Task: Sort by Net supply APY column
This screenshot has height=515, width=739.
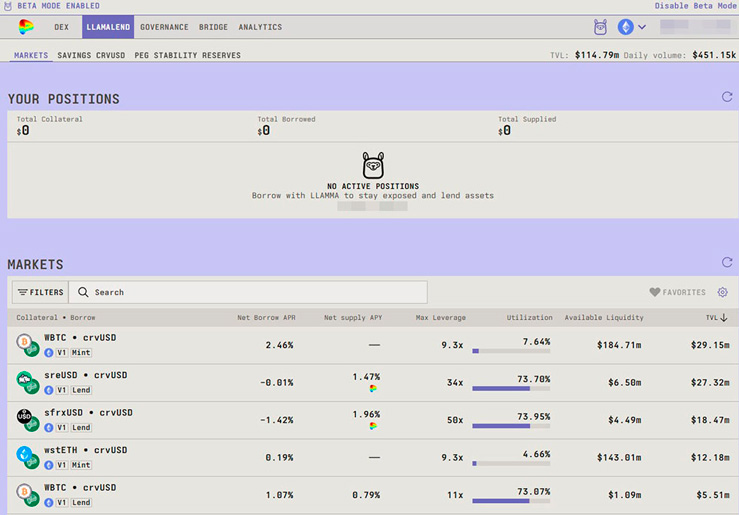Action: click(x=353, y=318)
